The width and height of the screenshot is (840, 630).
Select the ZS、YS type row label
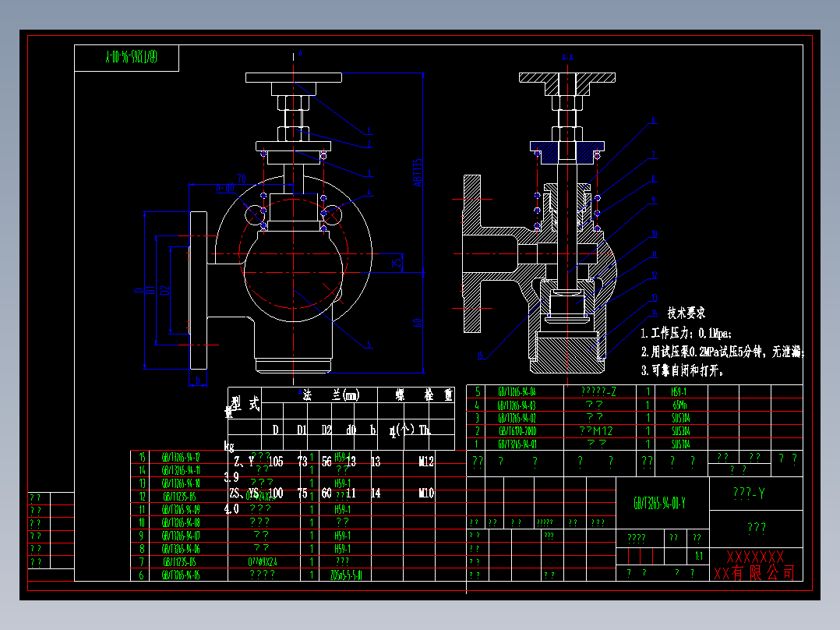point(243,493)
